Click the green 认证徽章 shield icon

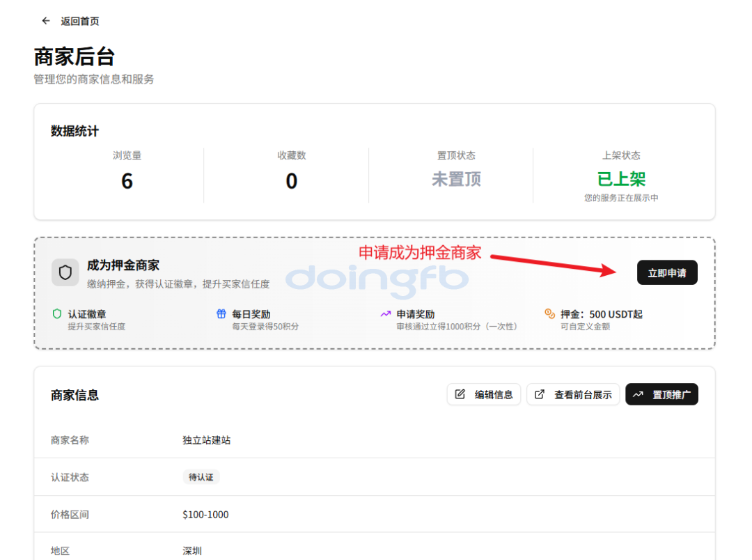click(57, 314)
